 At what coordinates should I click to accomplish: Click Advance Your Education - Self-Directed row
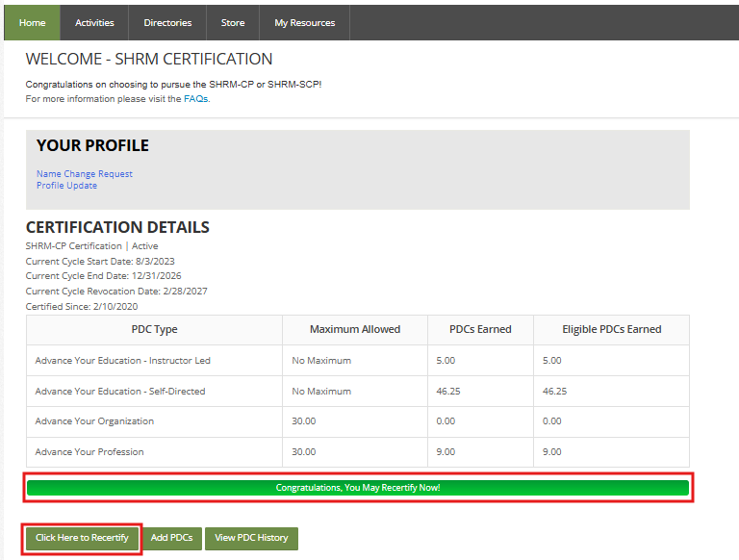pyautogui.click(x=358, y=391)
